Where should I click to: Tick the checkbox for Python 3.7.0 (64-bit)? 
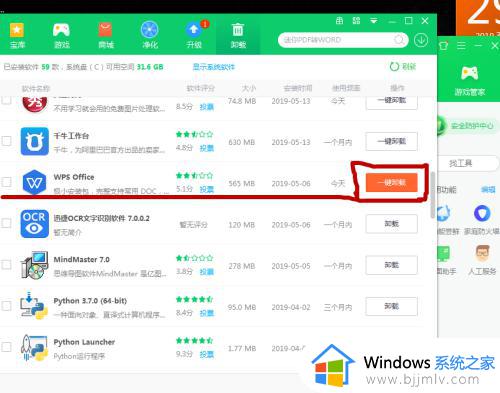6,306
